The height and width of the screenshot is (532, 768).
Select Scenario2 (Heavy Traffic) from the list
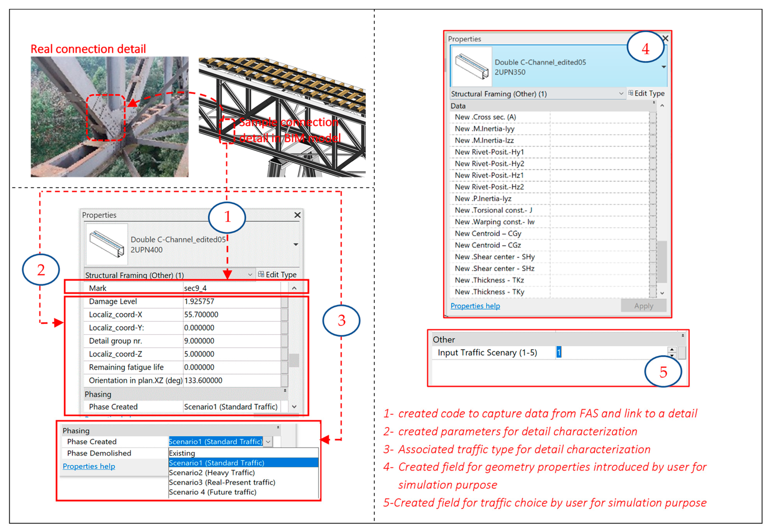click(x=212, y=473)
